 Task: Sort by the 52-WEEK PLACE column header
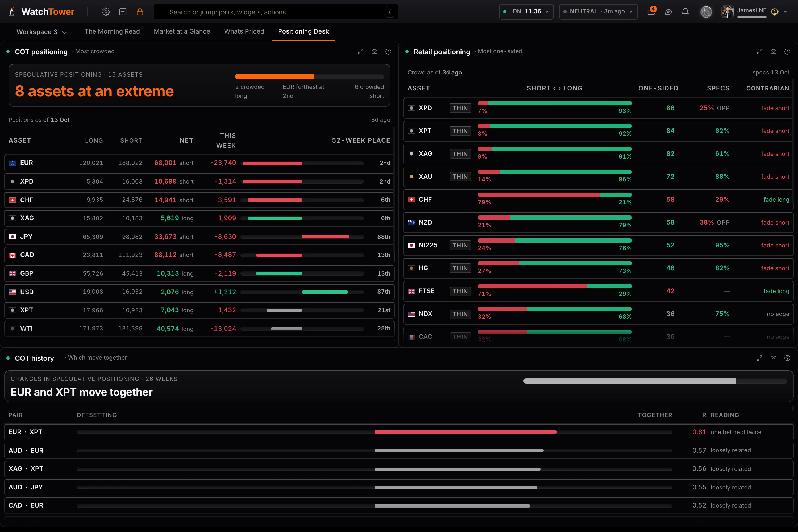pos(361,140)
